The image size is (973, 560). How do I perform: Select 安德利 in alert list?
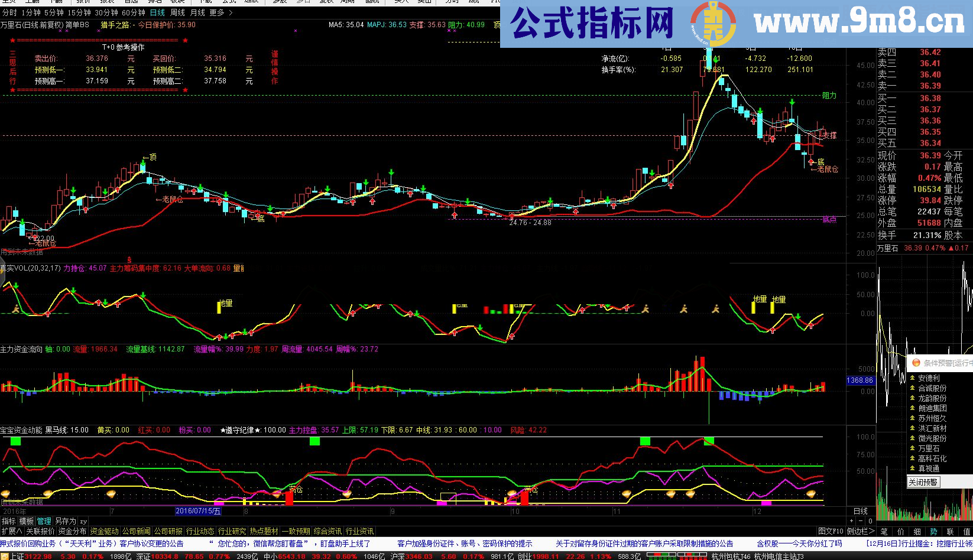pos(928,378)
